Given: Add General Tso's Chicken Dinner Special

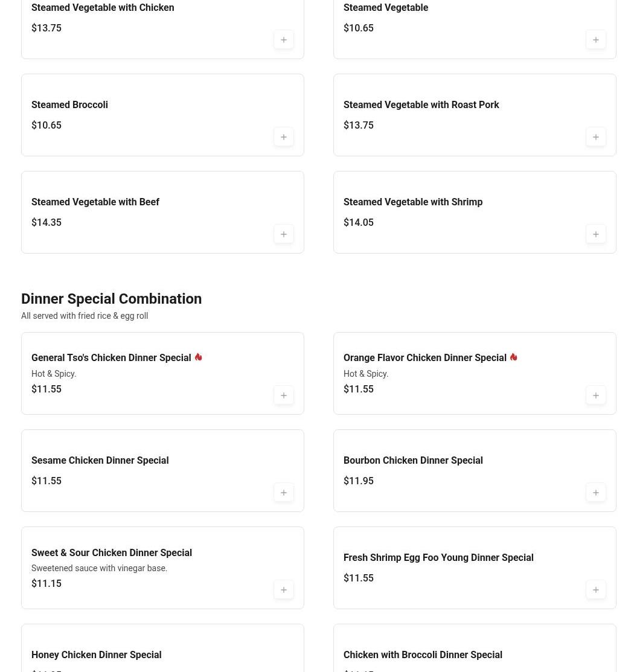Looking at the screenshot, I should click(284, 395).
